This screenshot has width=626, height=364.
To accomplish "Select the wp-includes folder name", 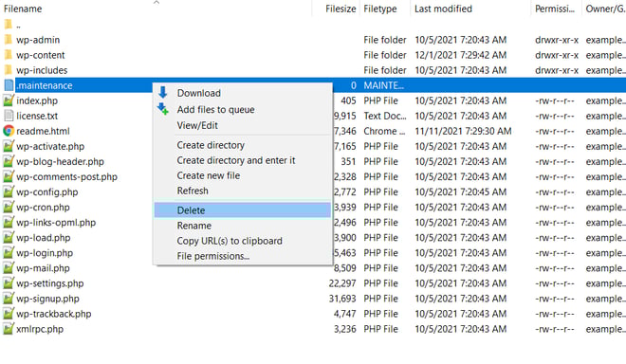I will tap(42, 70).
